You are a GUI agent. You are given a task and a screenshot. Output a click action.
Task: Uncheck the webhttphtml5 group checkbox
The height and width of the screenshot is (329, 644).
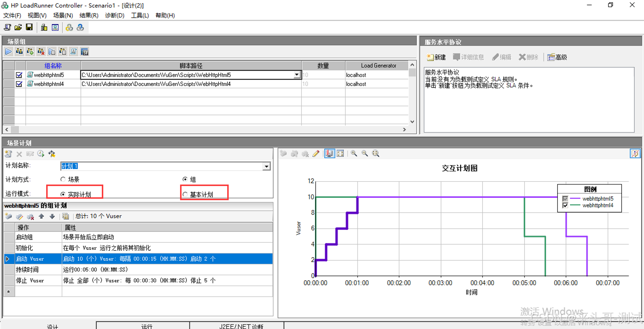19,75
